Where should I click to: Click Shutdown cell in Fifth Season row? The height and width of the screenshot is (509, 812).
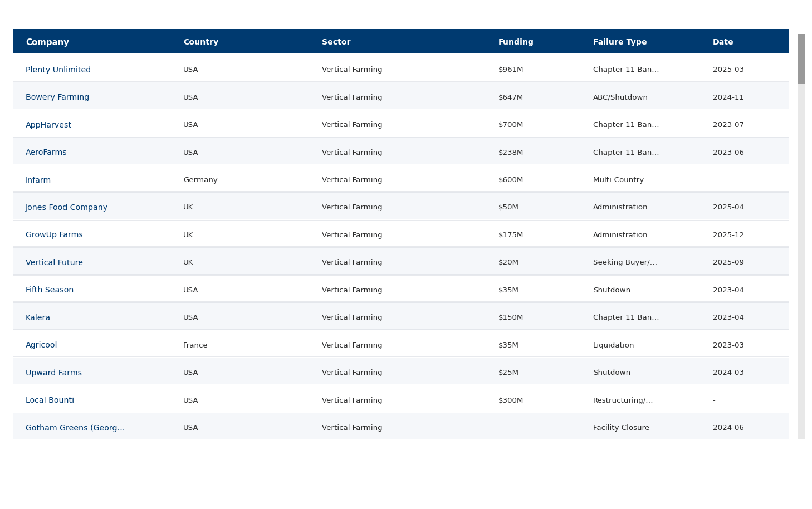(x=612, y=290)
